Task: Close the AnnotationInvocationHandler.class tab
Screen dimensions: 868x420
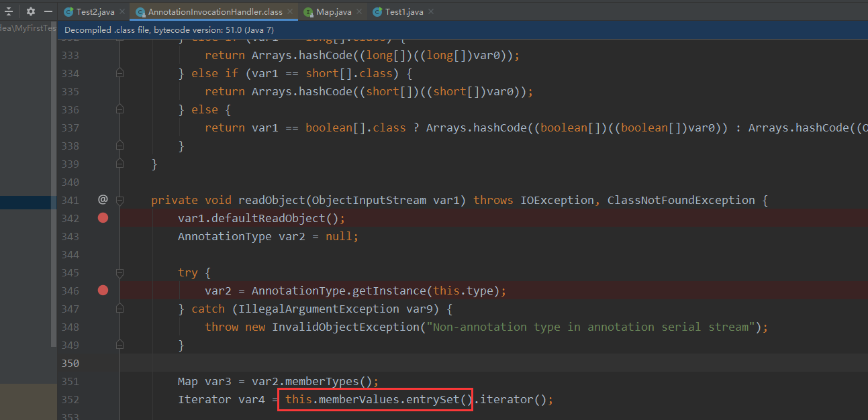Action: pyautogui.click(x=290, y=12)
